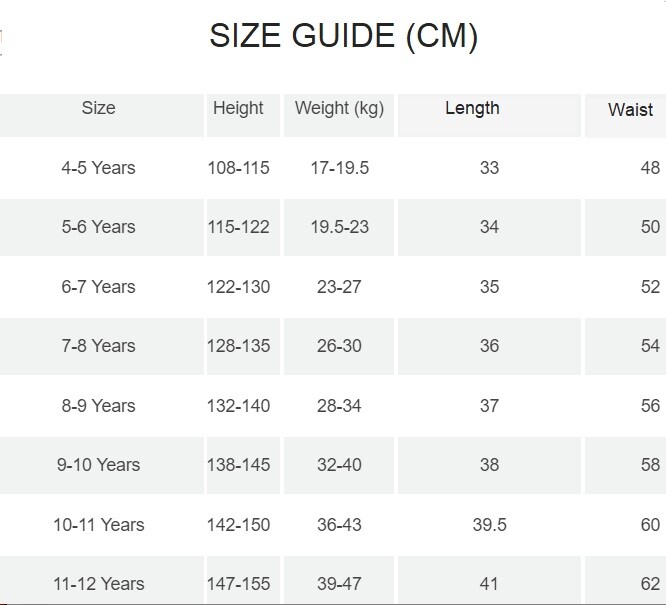Select the 11-12 Years row label
The image size is (666, 605).
click(x=98, y=584)
